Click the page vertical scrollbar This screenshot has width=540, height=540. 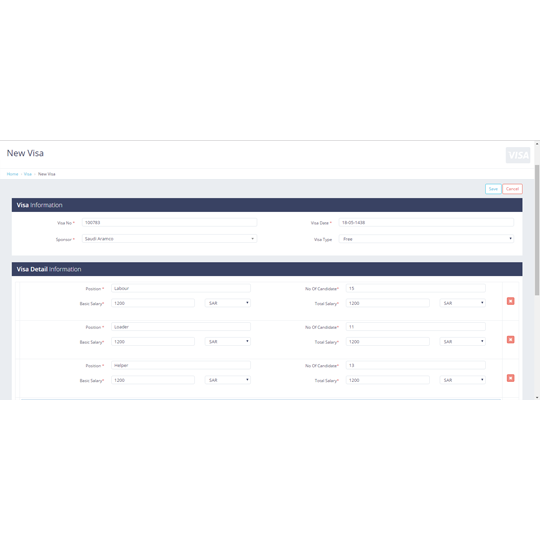(537, 230)
